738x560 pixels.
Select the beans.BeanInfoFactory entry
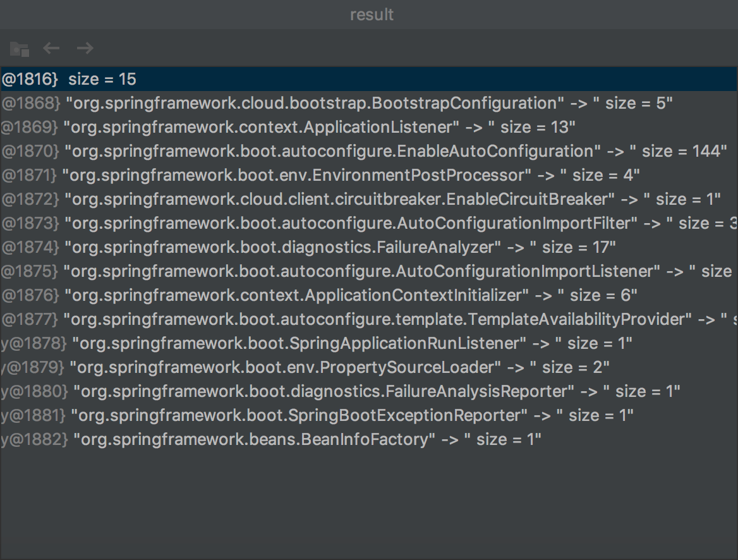tap(253, 439)
